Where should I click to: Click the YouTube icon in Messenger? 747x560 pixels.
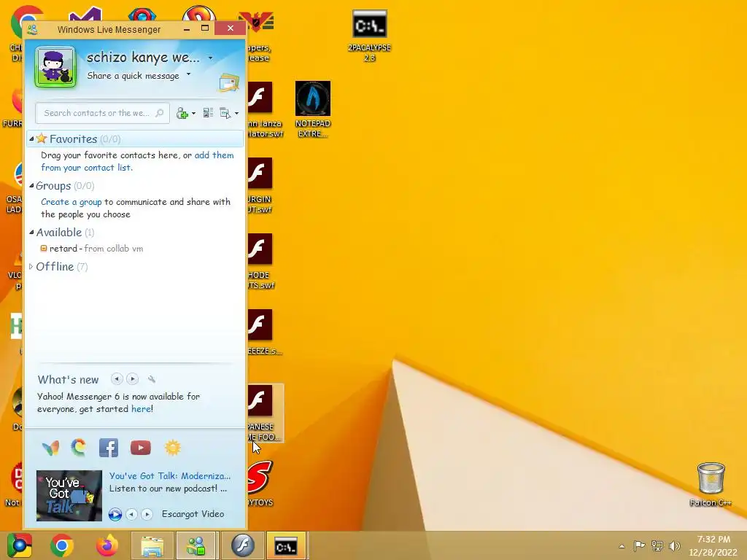coord(141,448)
